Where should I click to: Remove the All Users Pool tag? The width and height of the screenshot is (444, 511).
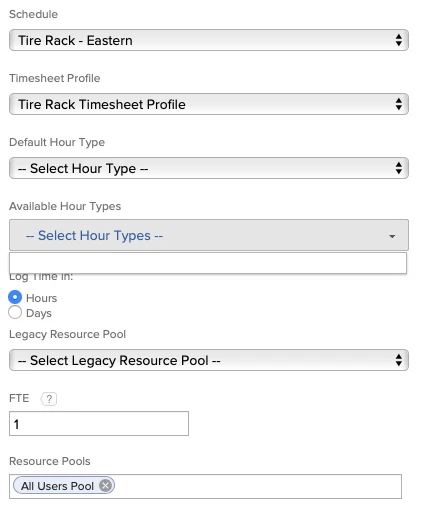pyautogui.click(x=106, y=485)
